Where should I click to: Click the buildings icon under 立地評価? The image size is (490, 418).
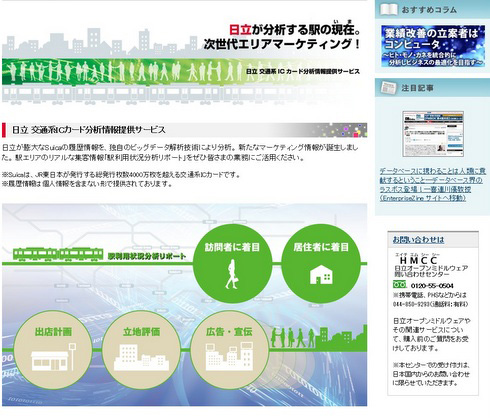[141, 357]
